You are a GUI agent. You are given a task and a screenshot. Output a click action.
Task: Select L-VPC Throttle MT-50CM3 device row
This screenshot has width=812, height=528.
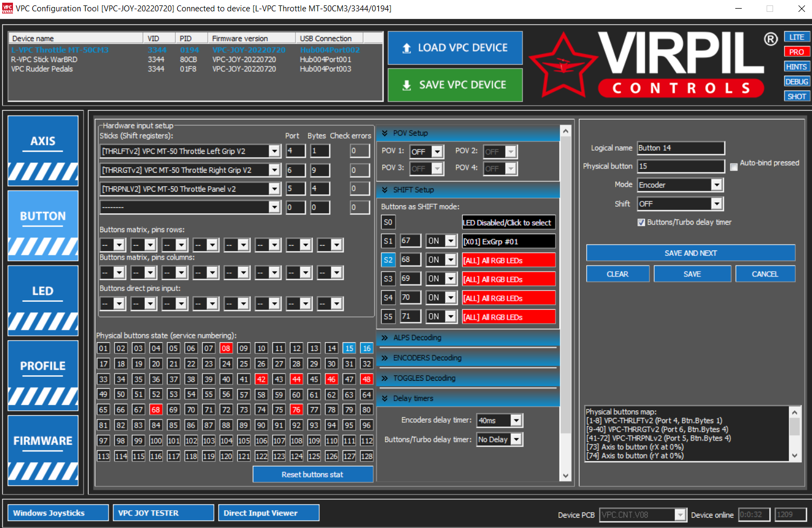(196, 50)
